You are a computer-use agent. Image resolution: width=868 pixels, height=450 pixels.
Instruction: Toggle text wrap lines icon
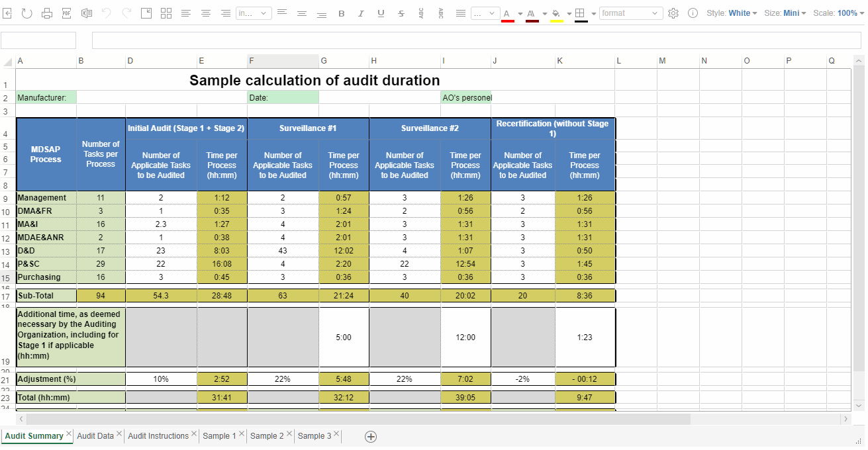click(461, 13)
